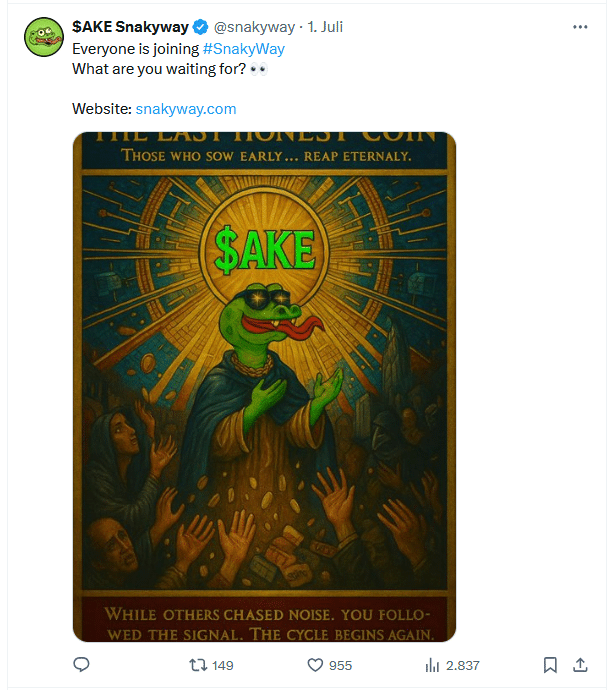Viewport: 614px width, 690px height.
Task: Click the blue verified badge
Action: point(201,27)
